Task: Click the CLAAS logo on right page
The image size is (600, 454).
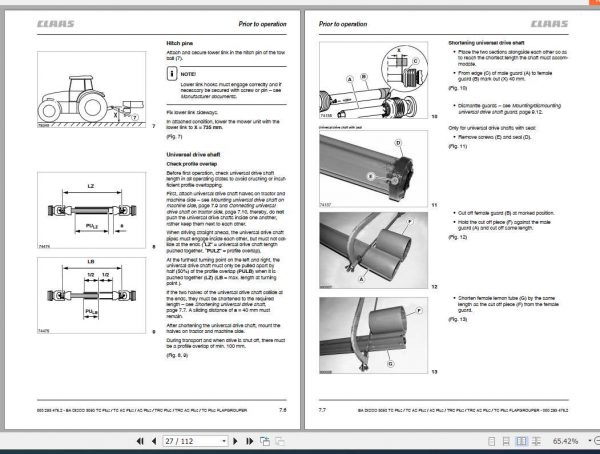Action: pyautogui.click(x=549, y=24)
